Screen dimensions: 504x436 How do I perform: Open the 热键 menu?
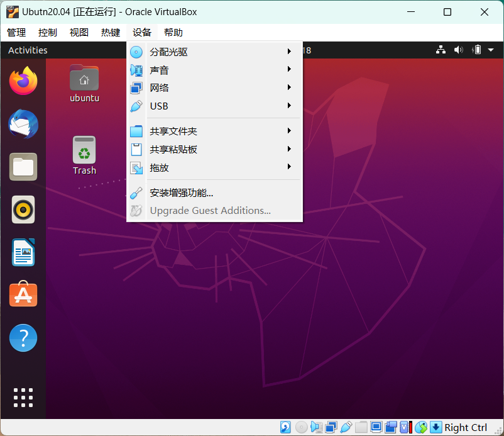[111, 33]
